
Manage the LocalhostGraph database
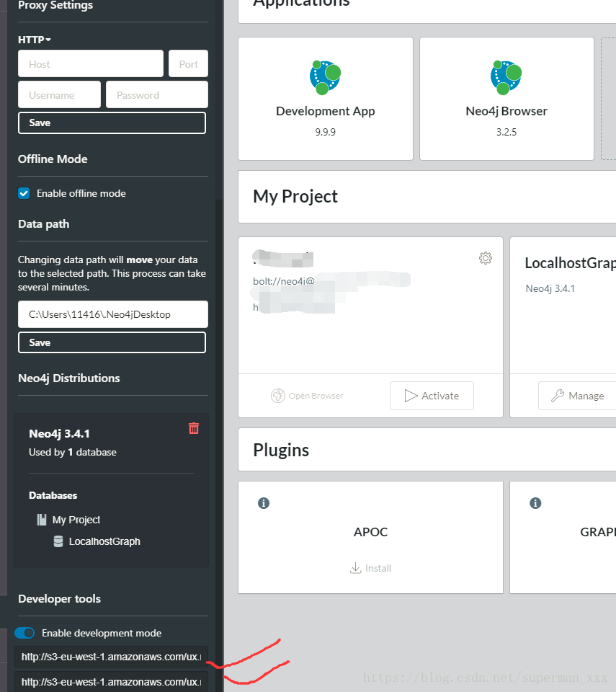point(577,396)
